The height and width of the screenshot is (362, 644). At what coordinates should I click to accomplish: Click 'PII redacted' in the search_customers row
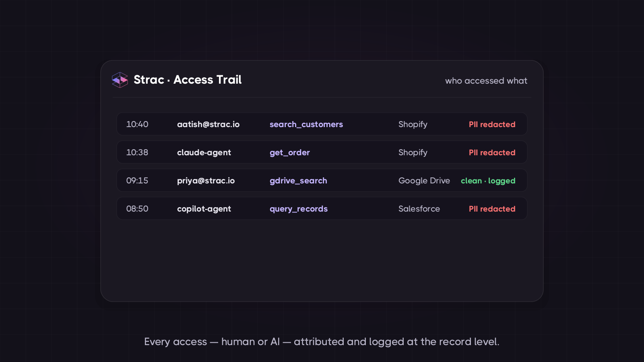tap(492, 124)
